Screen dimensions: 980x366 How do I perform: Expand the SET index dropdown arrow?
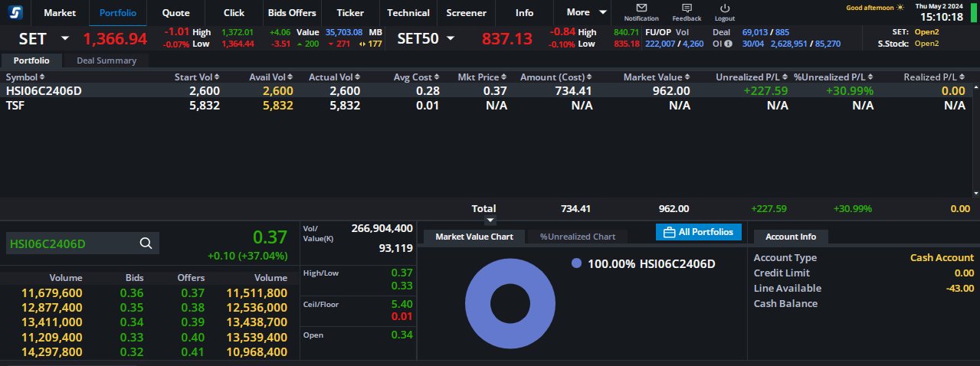click(65, 38)
